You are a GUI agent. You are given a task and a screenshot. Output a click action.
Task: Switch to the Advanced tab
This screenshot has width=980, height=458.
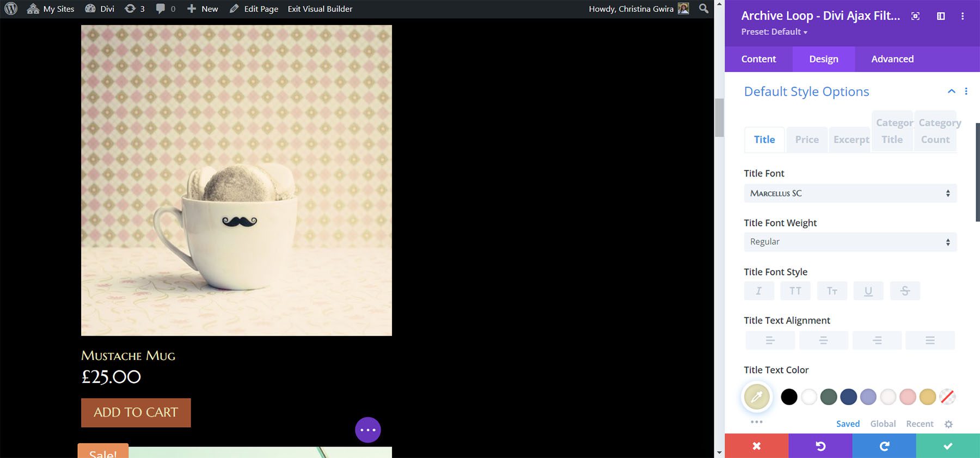coord(892,59)
